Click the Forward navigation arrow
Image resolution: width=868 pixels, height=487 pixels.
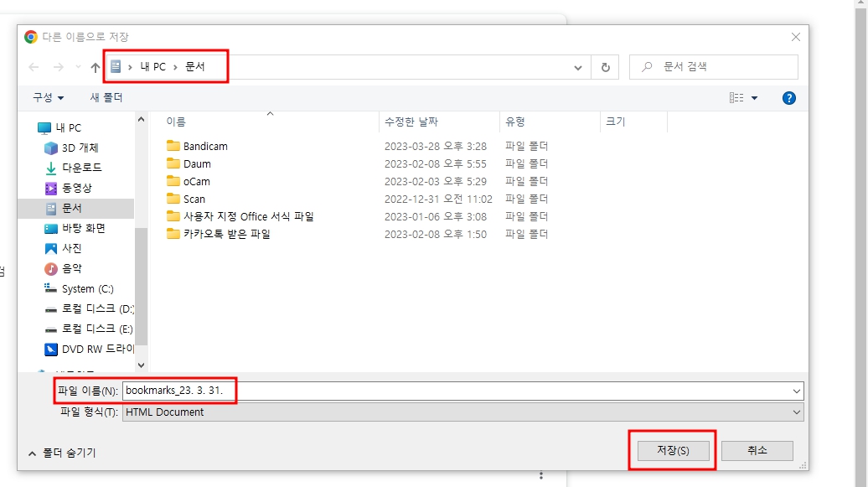pyautogui.click(x=58, y=67)
